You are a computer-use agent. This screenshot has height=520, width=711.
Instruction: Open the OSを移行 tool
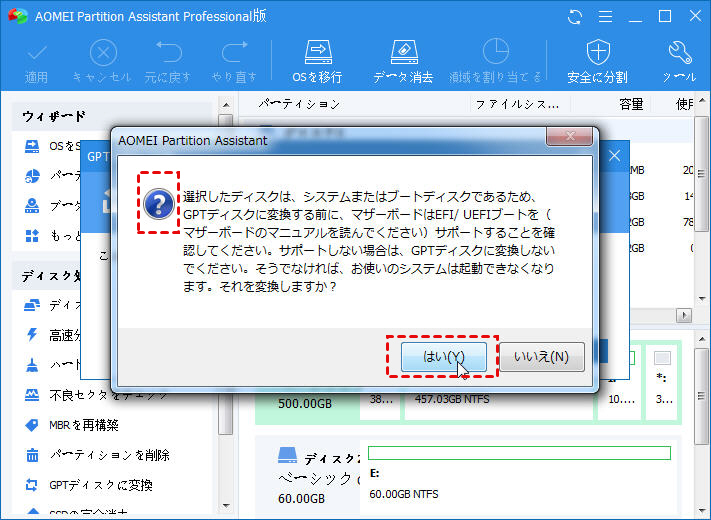click(x=317, y=62)
